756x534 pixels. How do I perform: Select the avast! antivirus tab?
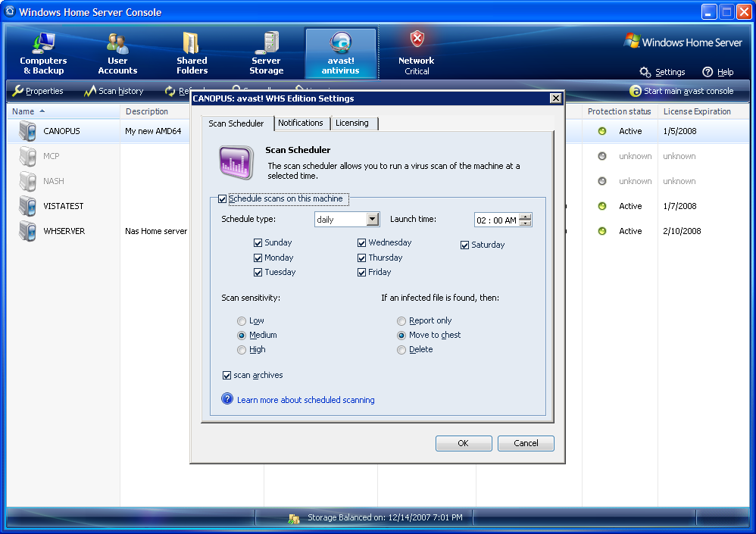click(340, 53)
